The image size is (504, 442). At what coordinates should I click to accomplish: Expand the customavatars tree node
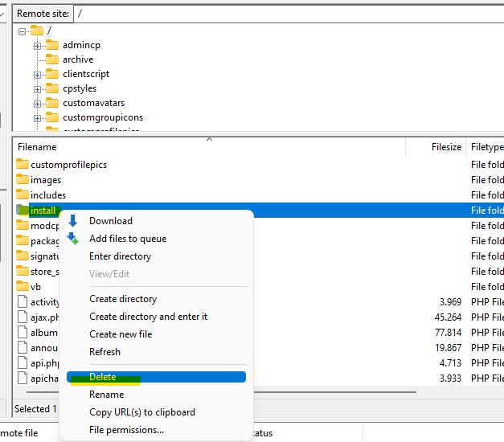(x=37, y=104)
